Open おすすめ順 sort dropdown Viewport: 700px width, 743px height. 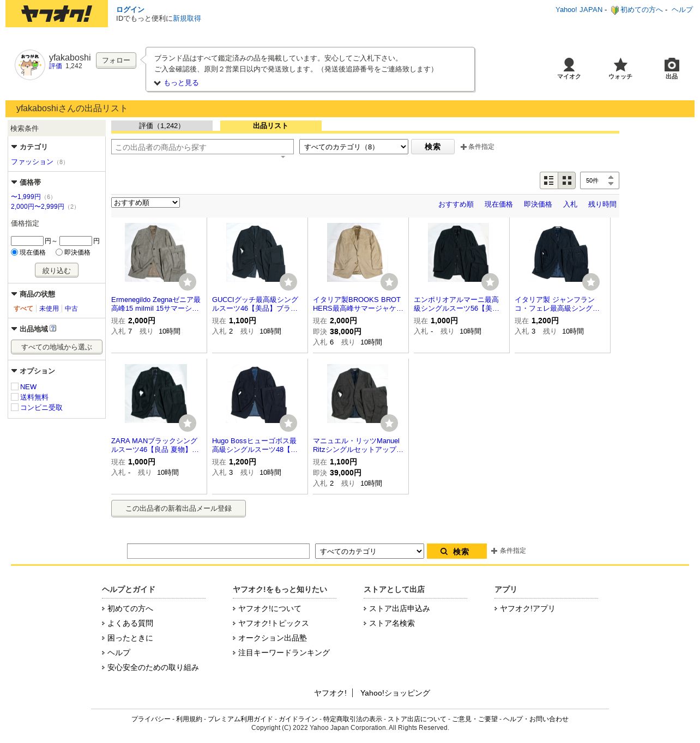pyautogui.click(x=146, y=203)
